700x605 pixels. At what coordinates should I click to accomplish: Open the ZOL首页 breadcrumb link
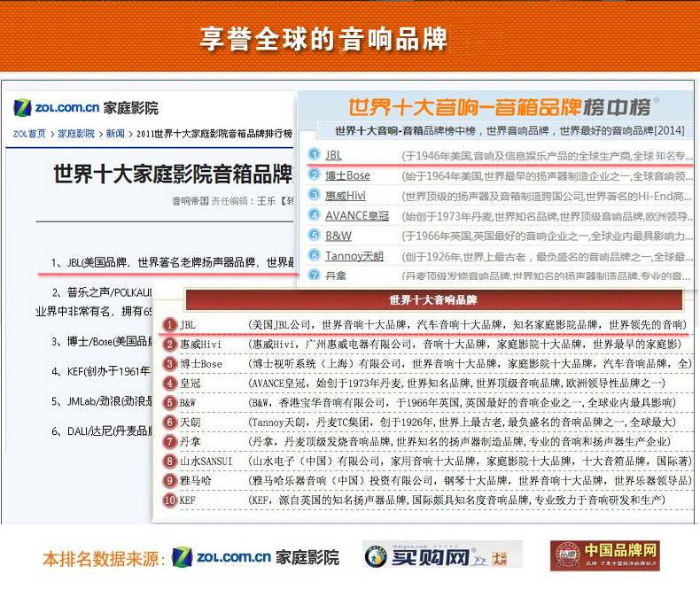click(x=29, y=134)
